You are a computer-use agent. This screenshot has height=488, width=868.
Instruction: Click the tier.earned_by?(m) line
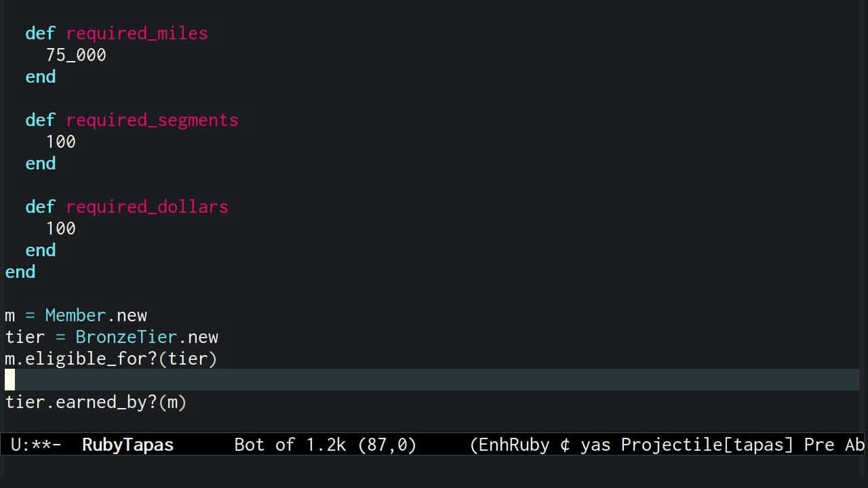click(x=96, y=402)
